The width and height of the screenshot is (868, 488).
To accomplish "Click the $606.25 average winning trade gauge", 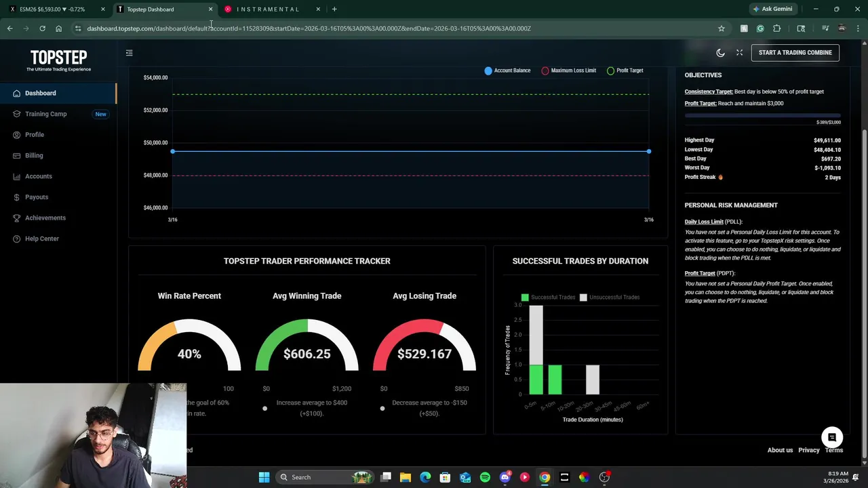I will click(307, 346).
